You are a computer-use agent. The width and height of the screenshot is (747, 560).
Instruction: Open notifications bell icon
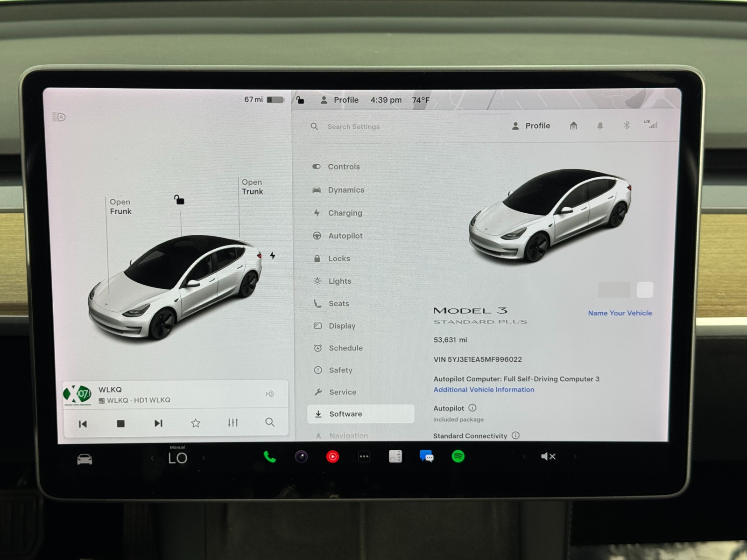point(600,126)
